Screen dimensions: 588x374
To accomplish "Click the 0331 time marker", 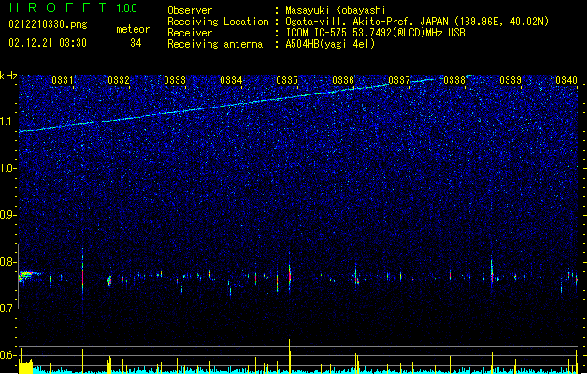I will point(63,80).
